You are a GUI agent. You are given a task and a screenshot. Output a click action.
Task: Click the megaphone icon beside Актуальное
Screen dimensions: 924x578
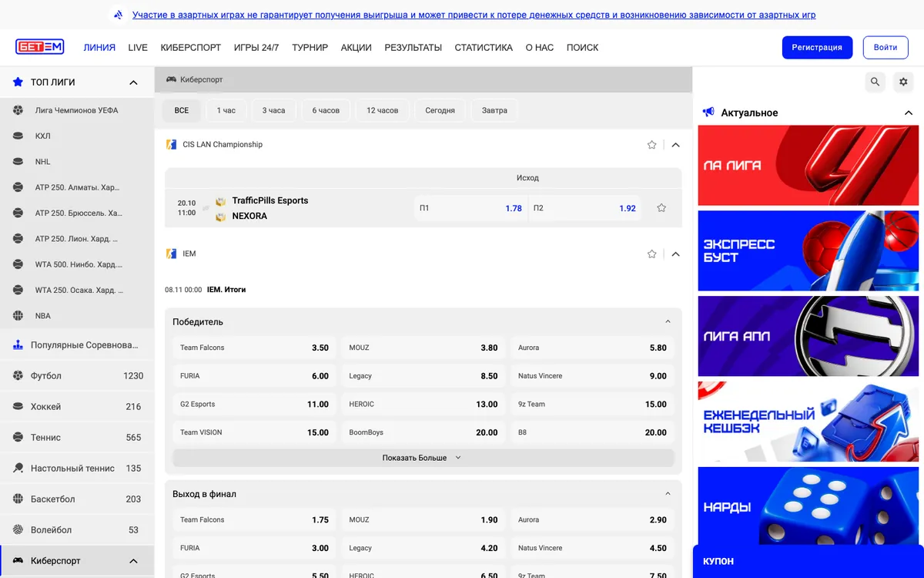tap(708, 113)
